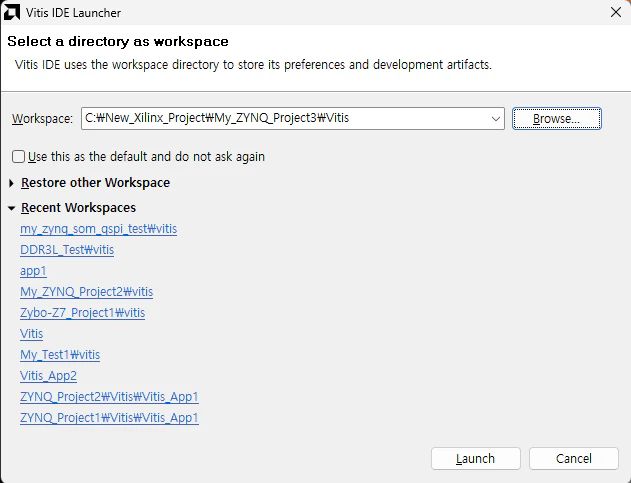Launch Vitis with the selected workspace

476,458
